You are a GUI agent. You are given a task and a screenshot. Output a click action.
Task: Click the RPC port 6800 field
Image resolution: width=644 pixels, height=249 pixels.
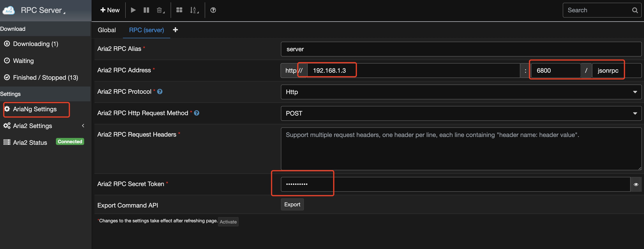click(x=555, y=71)
